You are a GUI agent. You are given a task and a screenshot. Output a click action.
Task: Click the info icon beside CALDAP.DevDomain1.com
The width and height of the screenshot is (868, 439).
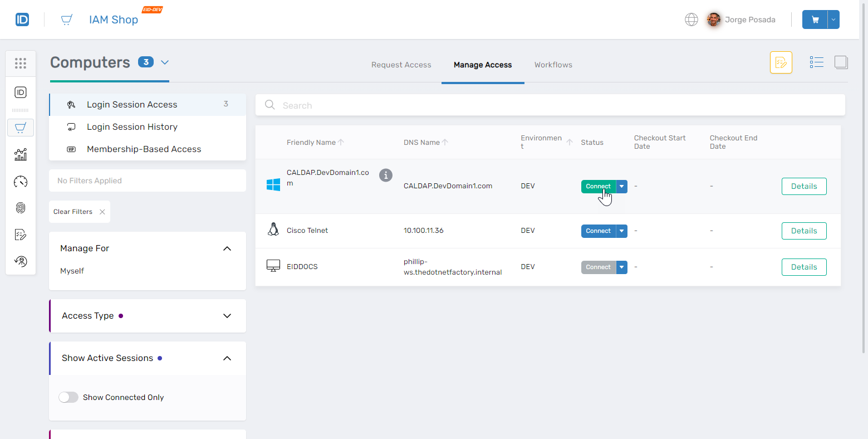tap(385, 175)
